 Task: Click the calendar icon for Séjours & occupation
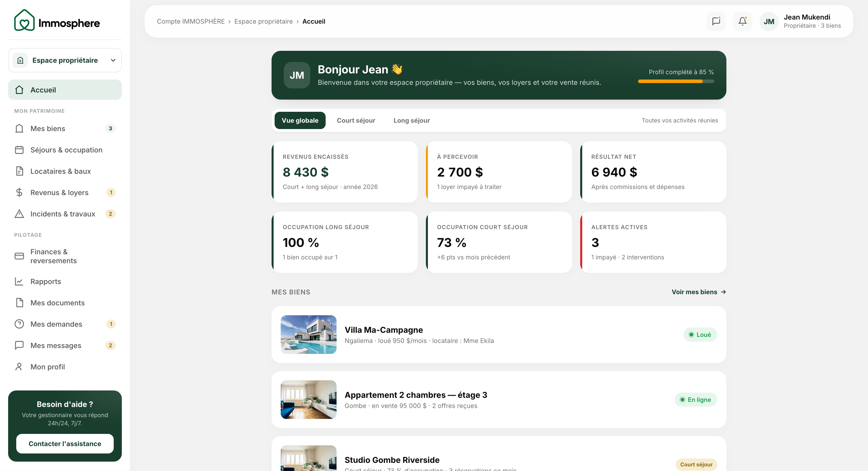coord(19,150)
